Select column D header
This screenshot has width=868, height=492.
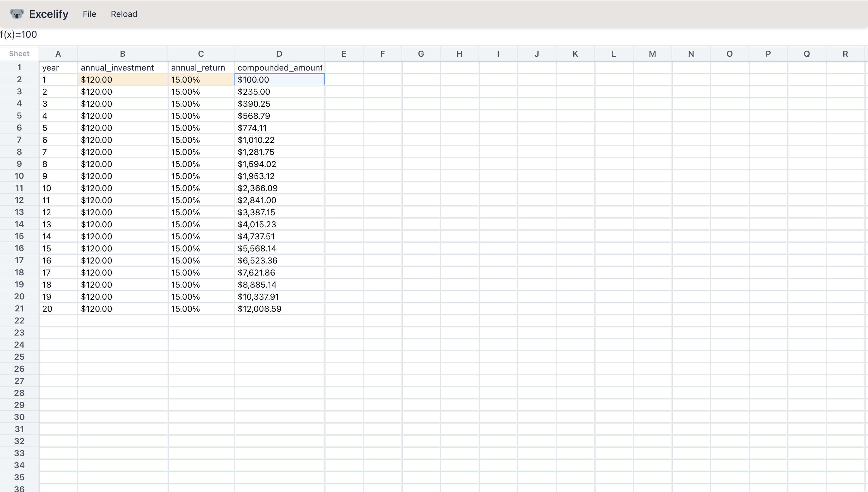pyautogui.click(x=279, y=54)
